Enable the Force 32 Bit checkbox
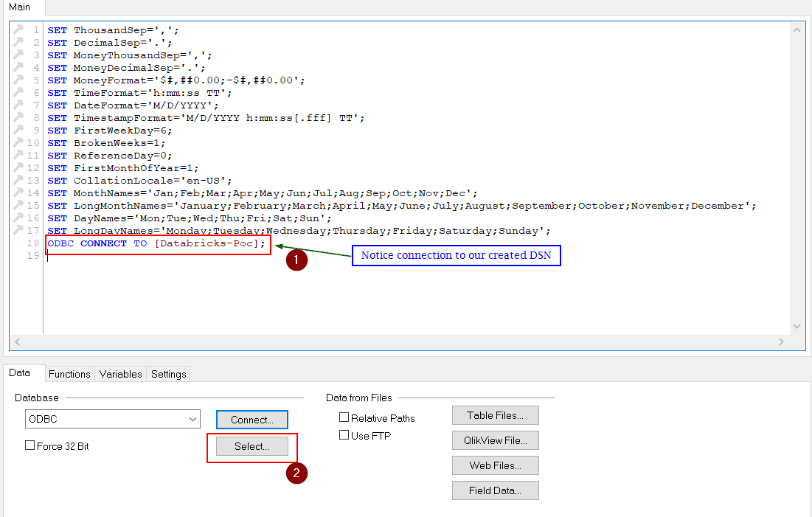 tap(30, 445)
